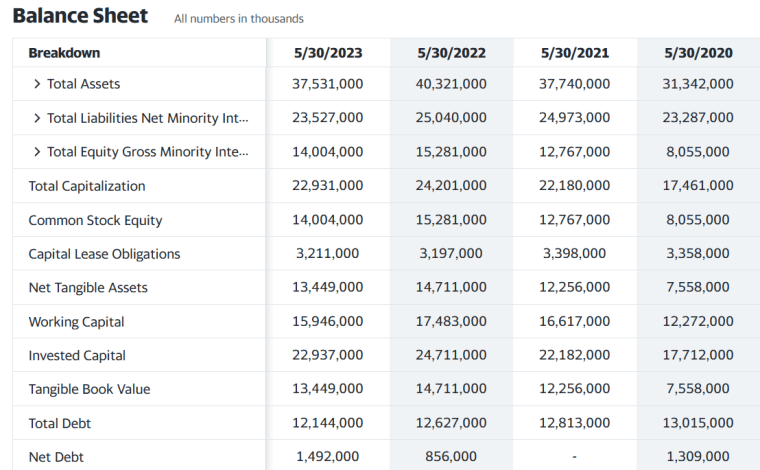This screenshot has height=470, width=760.
Task: Select the 5/30/2023 column header
Action: [x=328, y=53]
